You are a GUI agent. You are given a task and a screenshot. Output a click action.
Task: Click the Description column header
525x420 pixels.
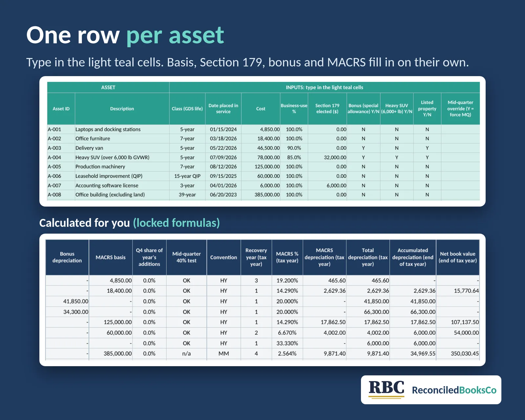(x=122, y=109)
